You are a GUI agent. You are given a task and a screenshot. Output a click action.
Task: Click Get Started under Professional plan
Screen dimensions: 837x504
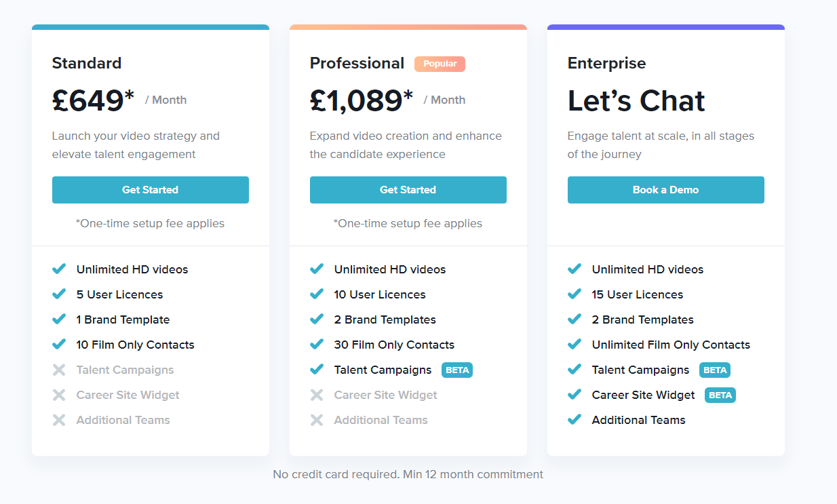[x=408, y=190]
